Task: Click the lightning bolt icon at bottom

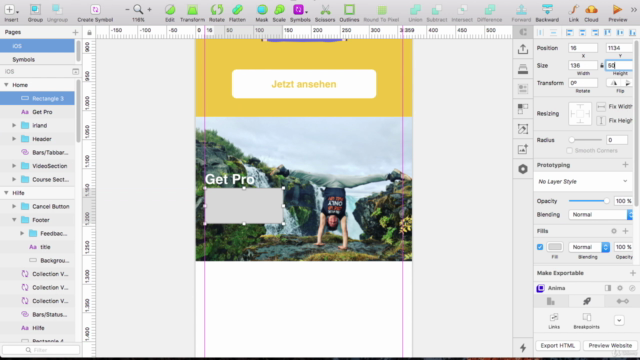Action: click(x=523, y=348)
